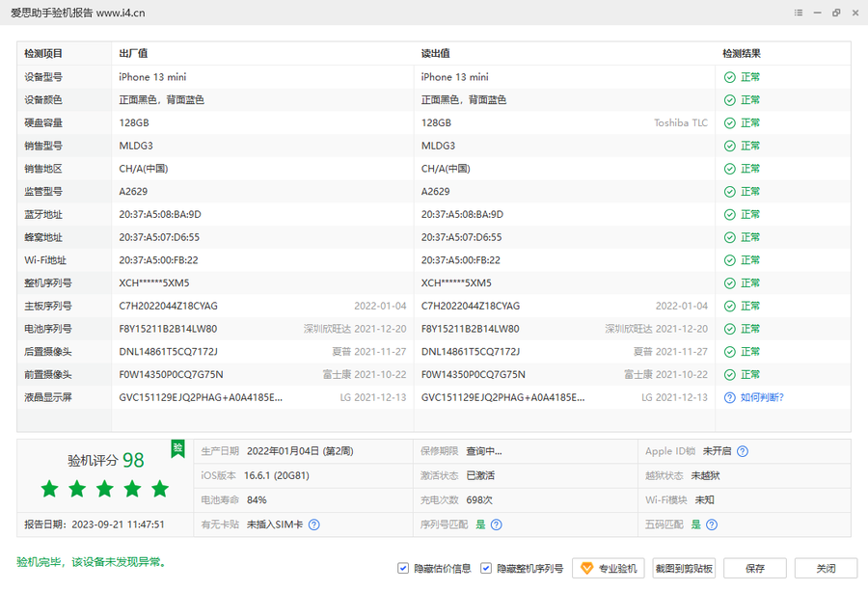The height and width of the screenshot is (591, 868).
Task: Click the green check icon for 主板序列号
Action: point(730,306)
